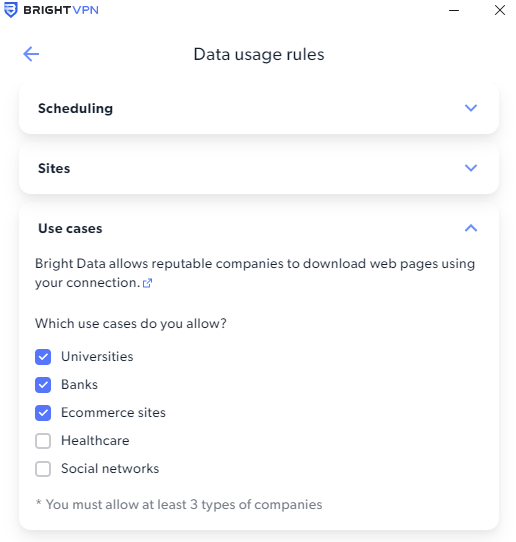Select the Social networks label text
Image resolution: width=516 pixels, height=542 pixels.
click(x=110, y=469)
